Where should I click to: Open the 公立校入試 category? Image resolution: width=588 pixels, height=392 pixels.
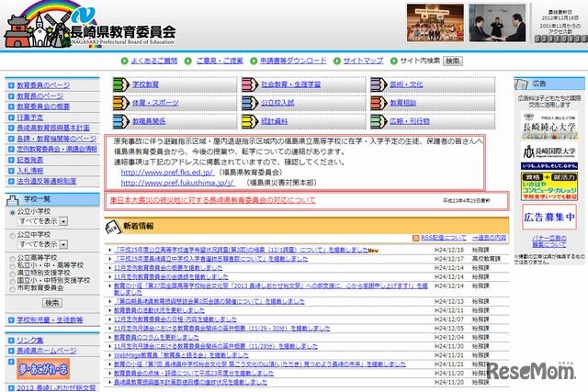pyautogui.click(x=277, y=103)
